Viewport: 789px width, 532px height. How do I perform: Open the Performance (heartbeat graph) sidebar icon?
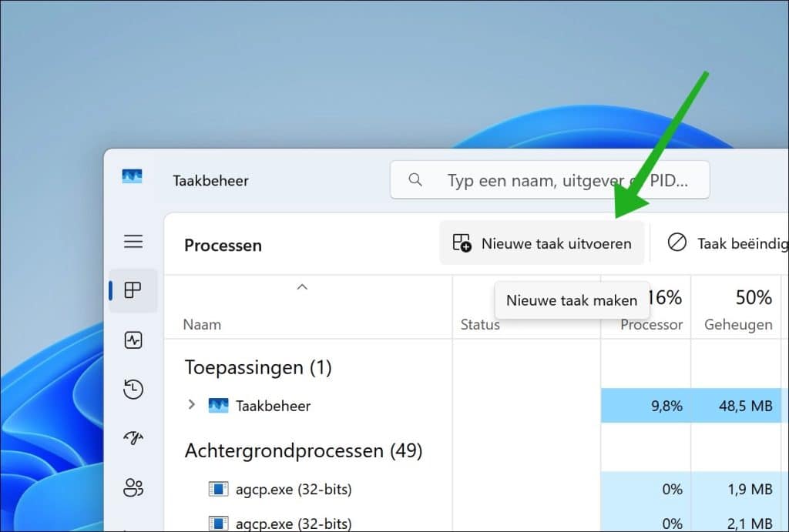133,340
